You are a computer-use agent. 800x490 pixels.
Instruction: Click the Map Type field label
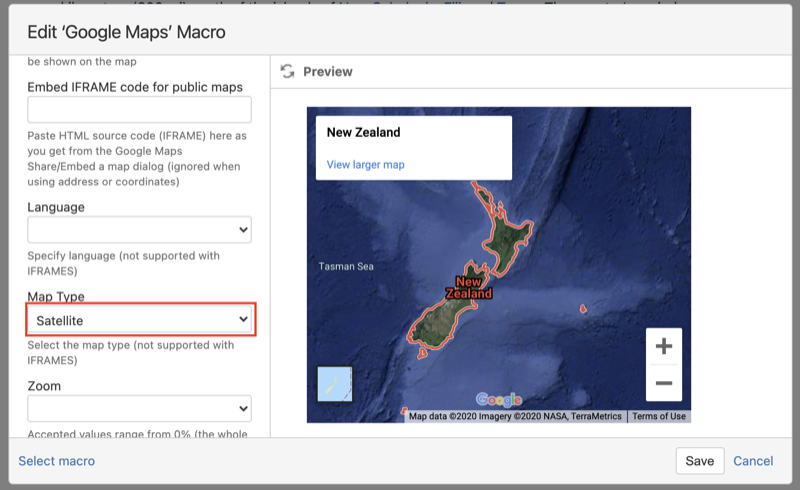56,297
